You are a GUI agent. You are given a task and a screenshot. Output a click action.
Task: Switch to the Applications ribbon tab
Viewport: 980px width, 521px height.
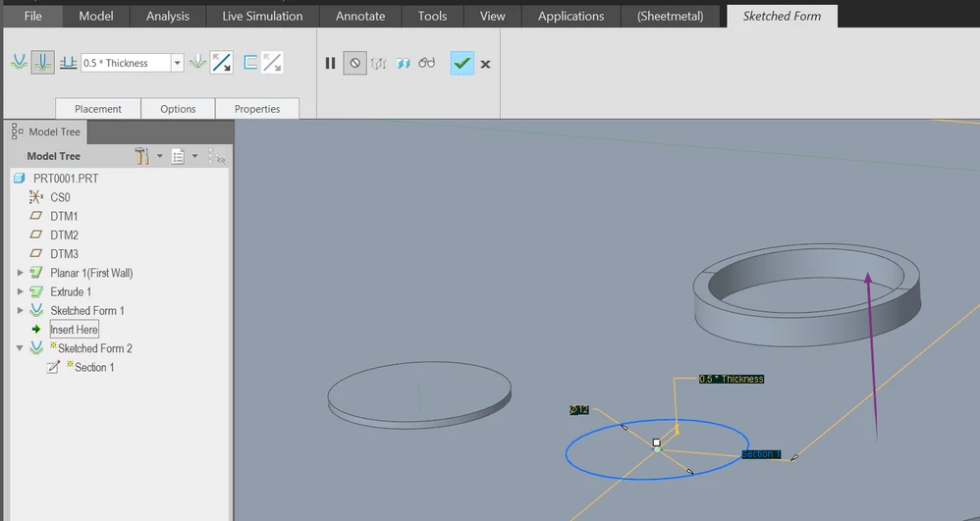coord(572,17)
